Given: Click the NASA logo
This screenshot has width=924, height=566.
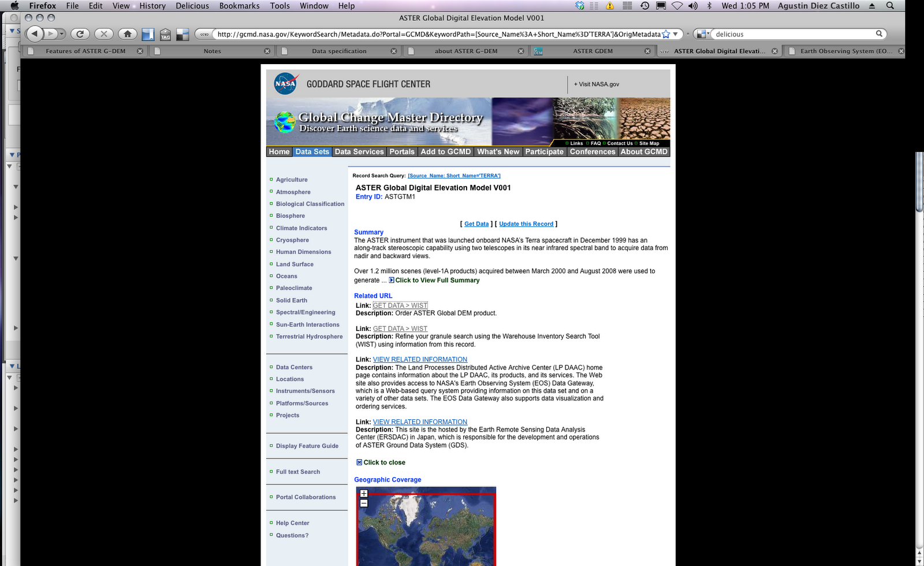Looking at the screenshot, I should 285,84.
